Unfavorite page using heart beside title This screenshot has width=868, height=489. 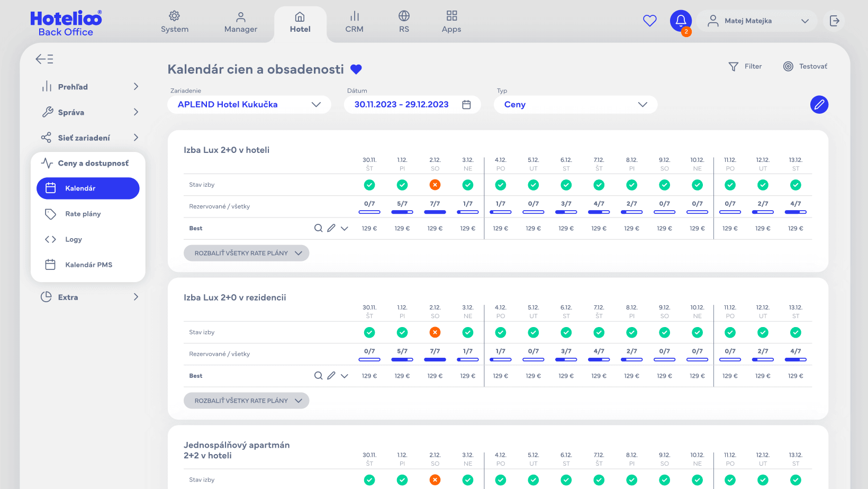[356, 69]
